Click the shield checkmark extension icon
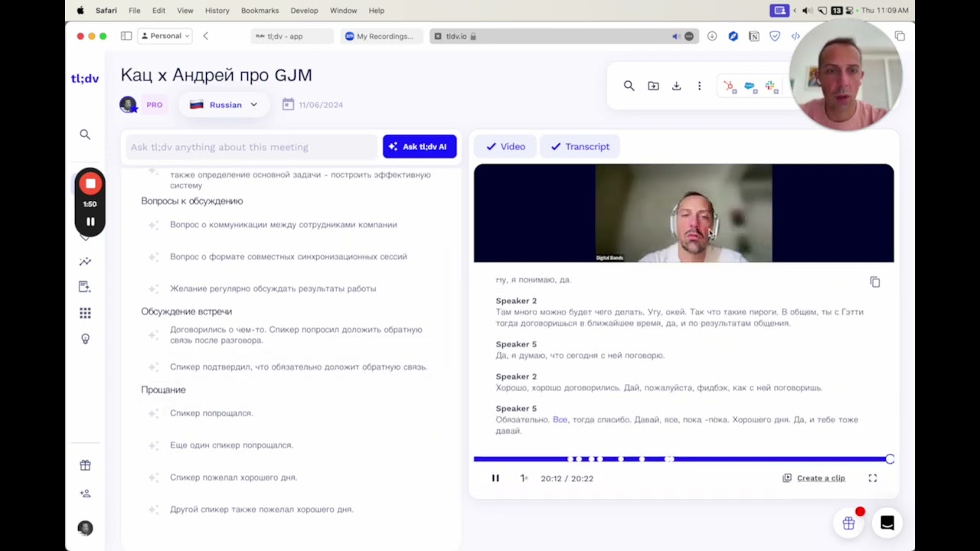Viewport: 980px width, 551px height. [775, 36]
